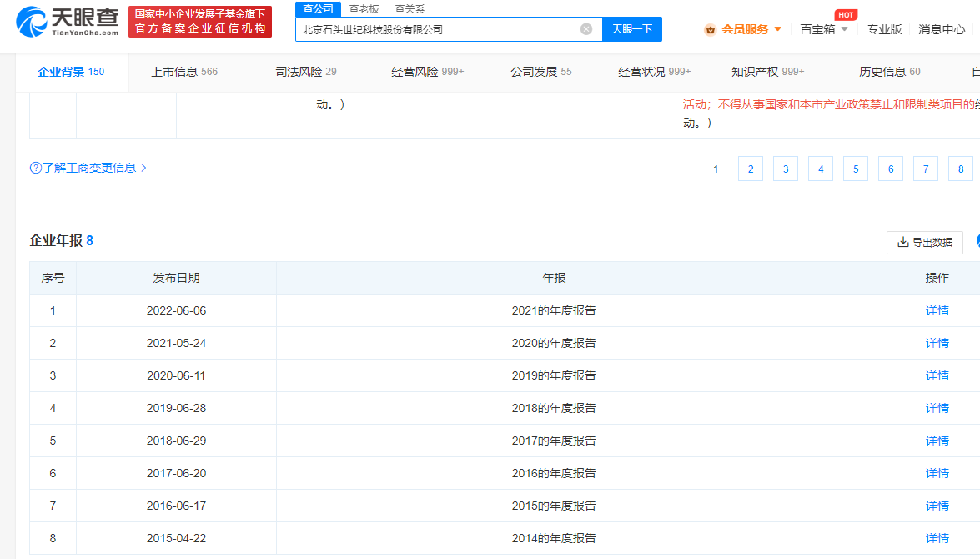Expand the 会员服务 dropdown

pyautogui.click(x=778, y=29)
